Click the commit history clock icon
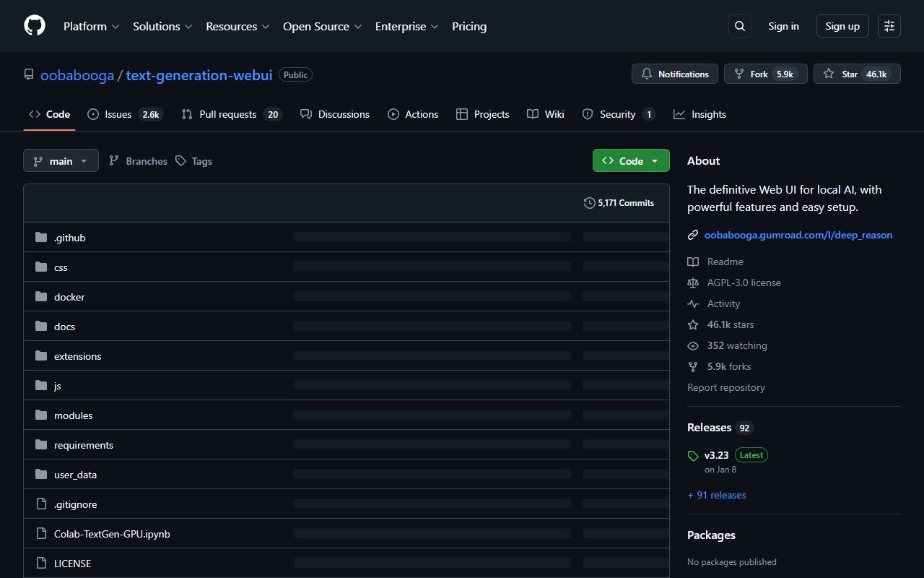924x578 pixels. [590, 203]
